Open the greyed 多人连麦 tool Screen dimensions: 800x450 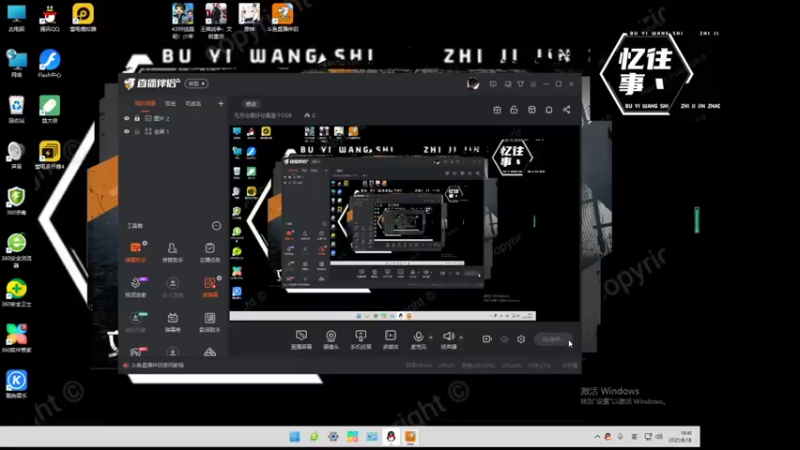pyautogui.click(x=172, y=287)
